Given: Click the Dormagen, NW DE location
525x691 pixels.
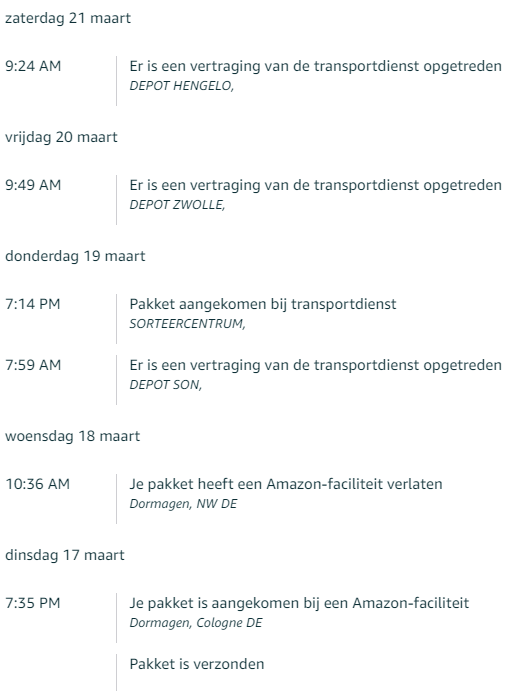Looking at the screenshot, I should (x=183, y=504).
